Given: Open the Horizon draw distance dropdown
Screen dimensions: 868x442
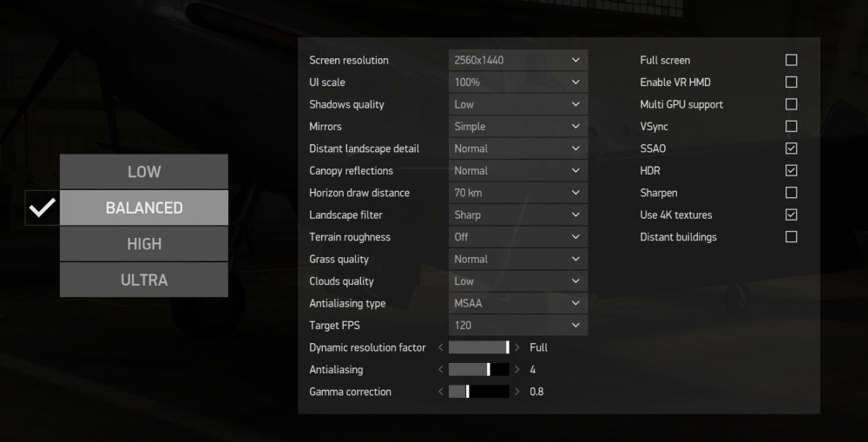Looking at the screenshot, I should click(518, 193).
